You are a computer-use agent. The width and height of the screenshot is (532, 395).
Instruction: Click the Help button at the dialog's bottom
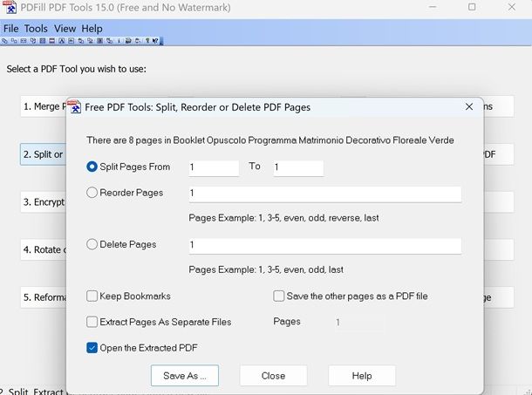362,376
